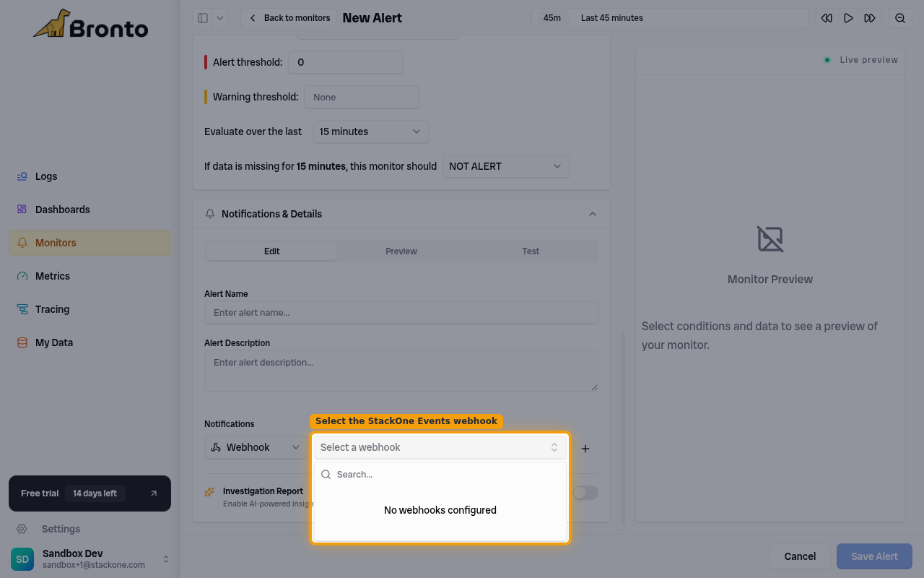
Task: Click the Notifications & Details bell icon
Action: tap(210, 214)
